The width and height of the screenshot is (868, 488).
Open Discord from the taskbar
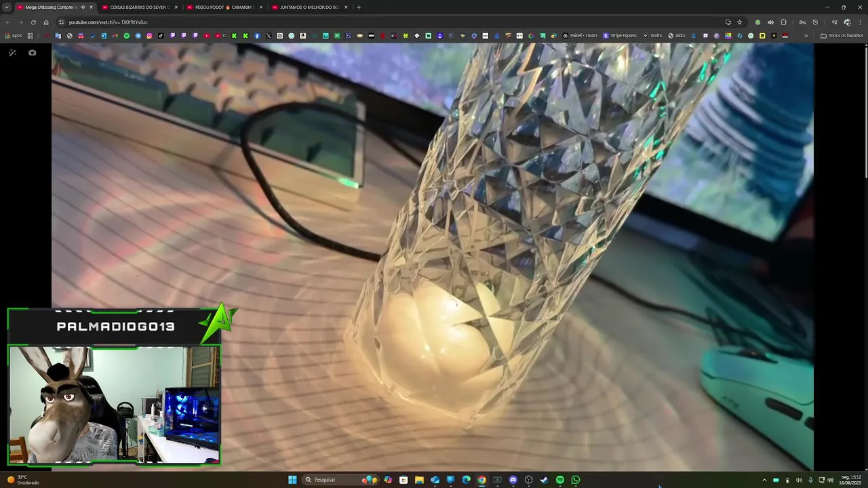tap(513, 480)
